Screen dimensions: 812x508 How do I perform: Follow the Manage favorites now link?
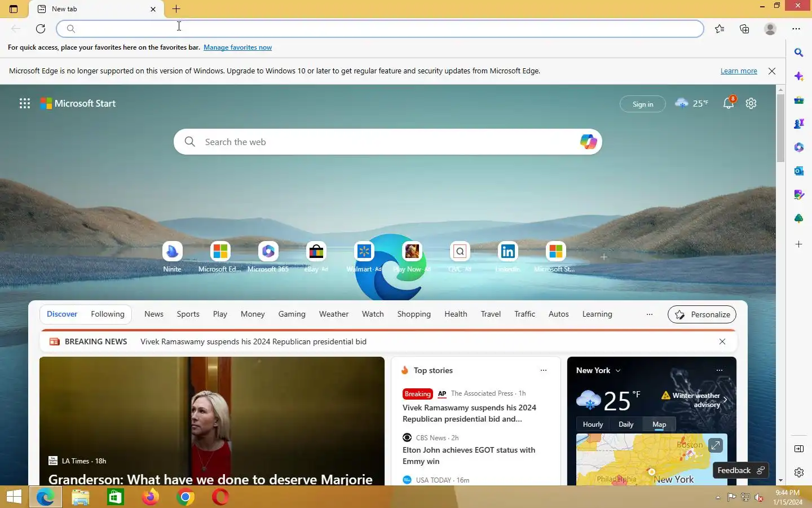click(x=237, y=47)
